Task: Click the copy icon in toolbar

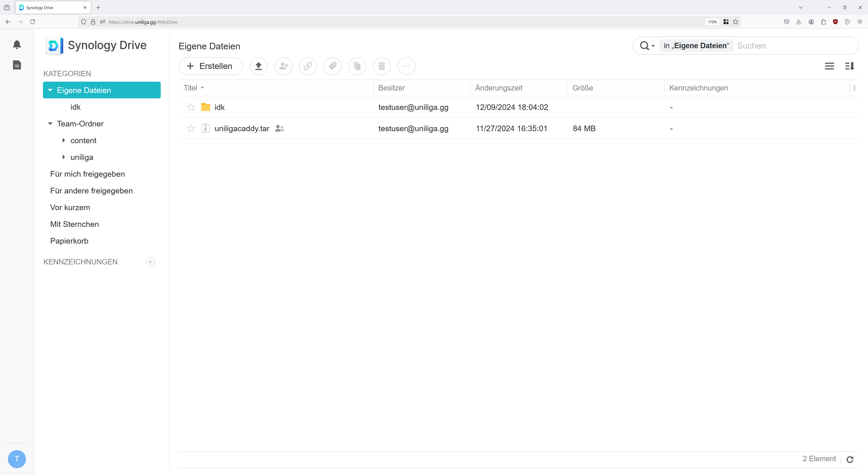Action: 357,66
